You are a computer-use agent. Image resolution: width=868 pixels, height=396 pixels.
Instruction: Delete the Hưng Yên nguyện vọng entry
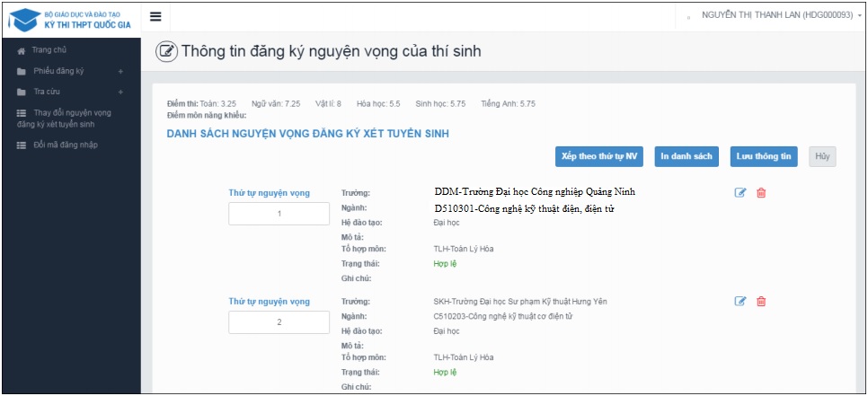[761, 301]
